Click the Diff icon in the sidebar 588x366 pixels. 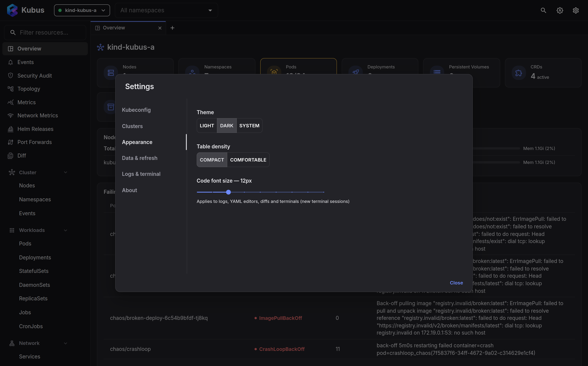point(10,156)
